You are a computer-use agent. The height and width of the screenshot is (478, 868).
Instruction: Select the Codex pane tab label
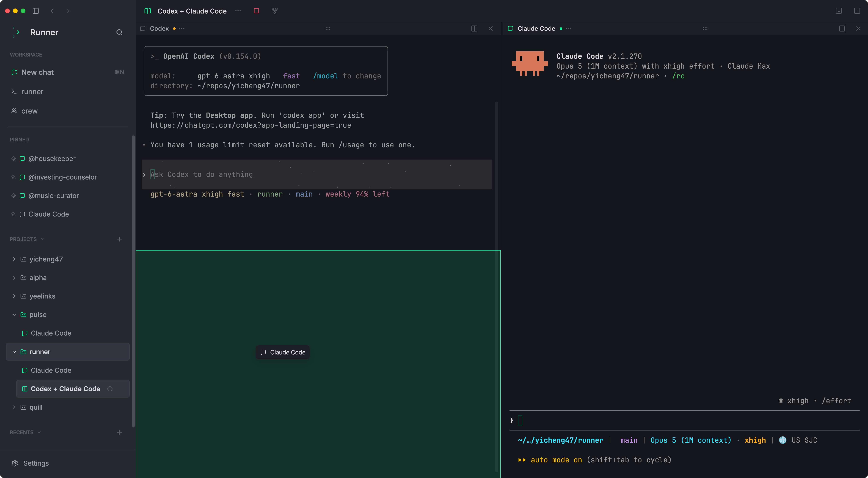point(159,29)
